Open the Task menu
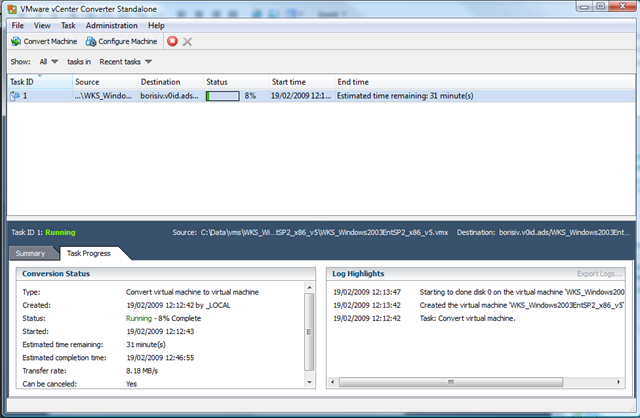Image resolution: width=640 pixels, height=418 pixels. pos(68,24)
